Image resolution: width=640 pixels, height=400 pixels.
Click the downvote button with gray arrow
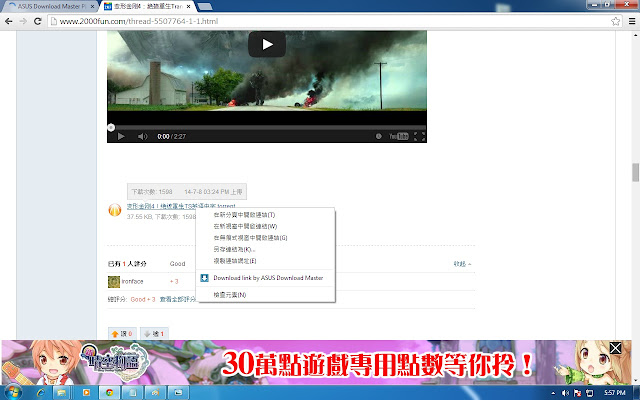point(154,334)
